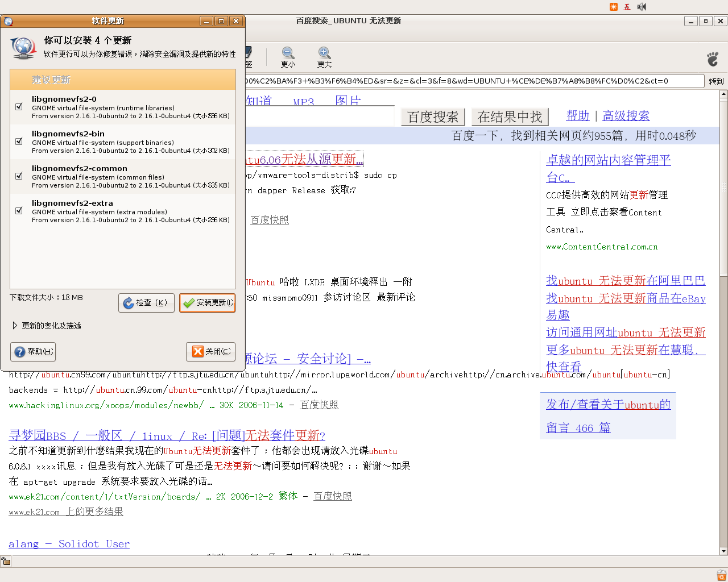Click 在结果中找 search within results button
Image resolution: width=728 pixels, height=582 pixels.
point(510,117)
